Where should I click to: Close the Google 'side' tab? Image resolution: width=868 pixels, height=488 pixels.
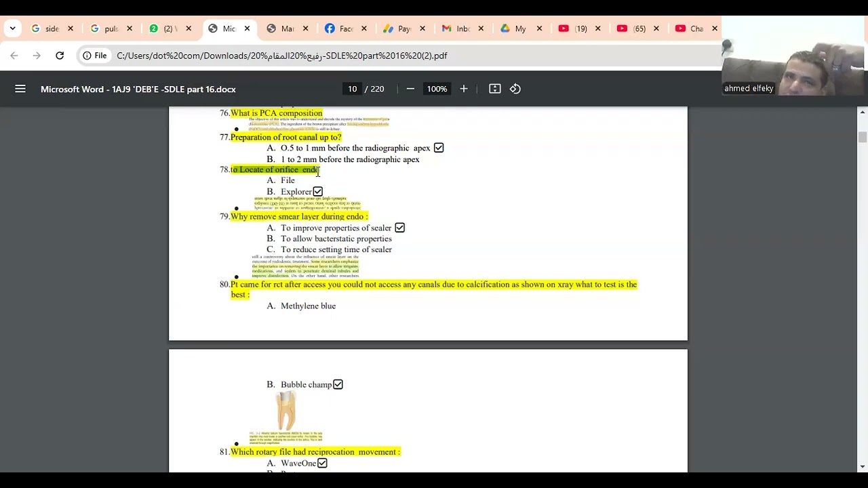71,28
